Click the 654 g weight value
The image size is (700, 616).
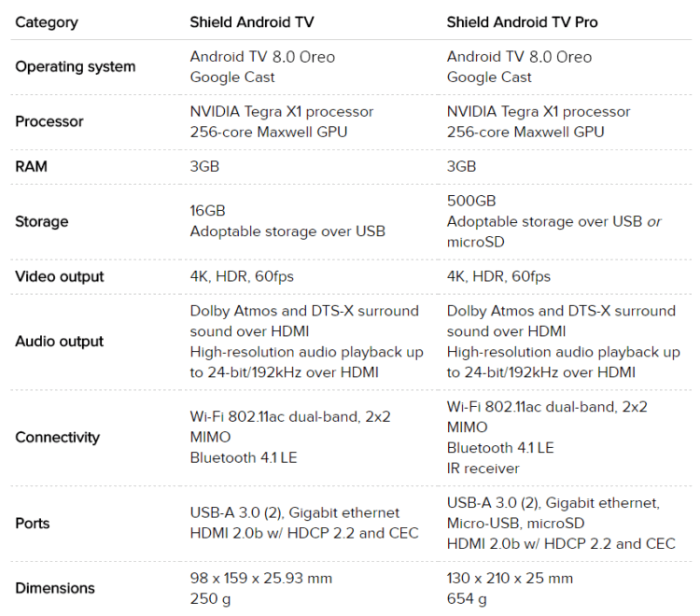click(x=467, y=598)
